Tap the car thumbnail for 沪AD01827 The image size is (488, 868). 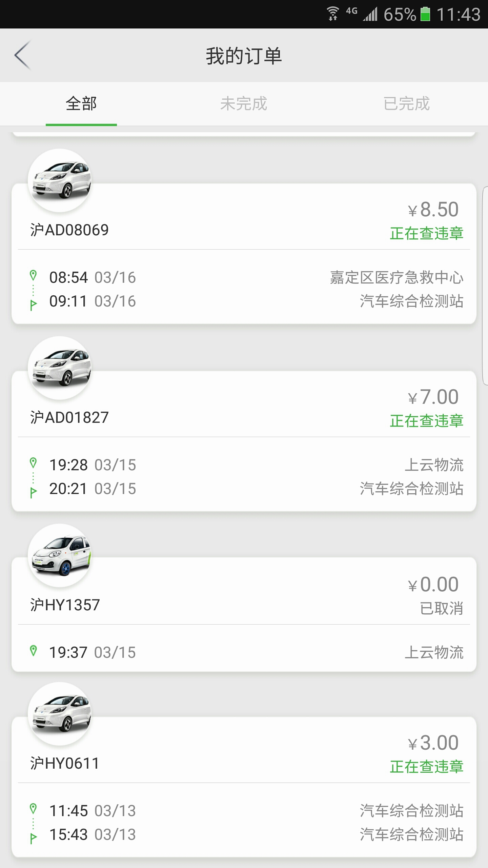pos(60,368)
